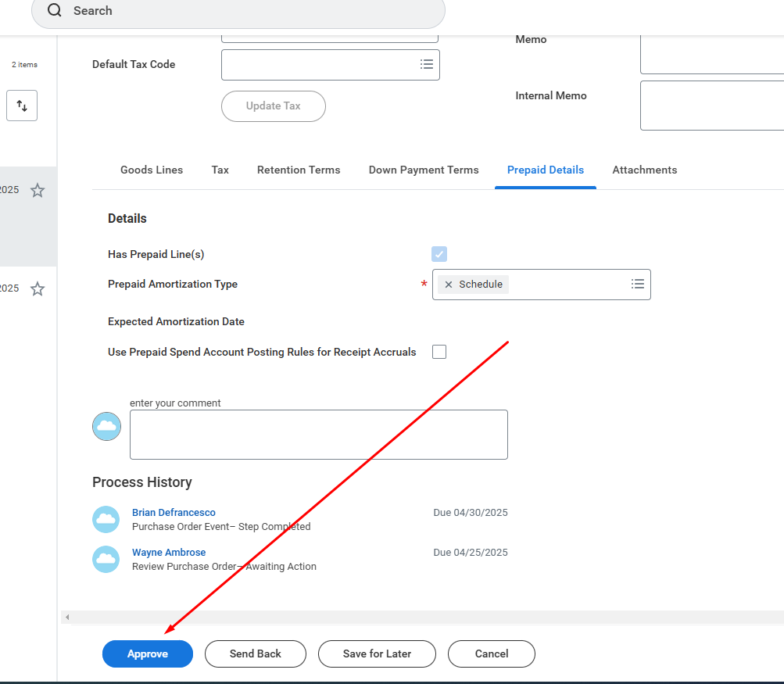Toggle Has Prepaid Line(s) checkbox

click(439, 254)
